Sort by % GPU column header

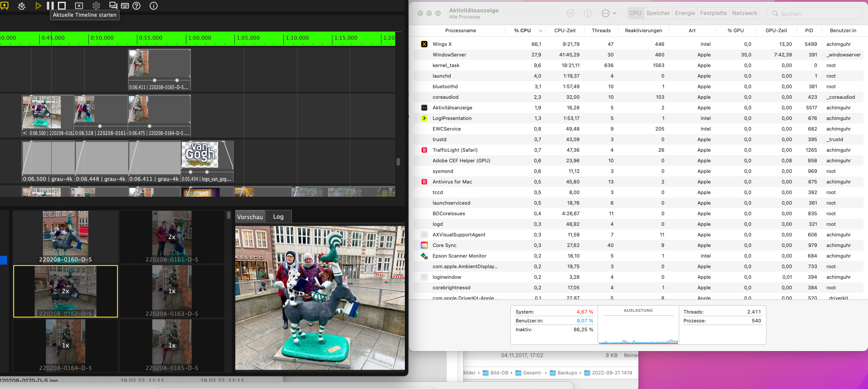pyautogui.click(x=736, y=31)
